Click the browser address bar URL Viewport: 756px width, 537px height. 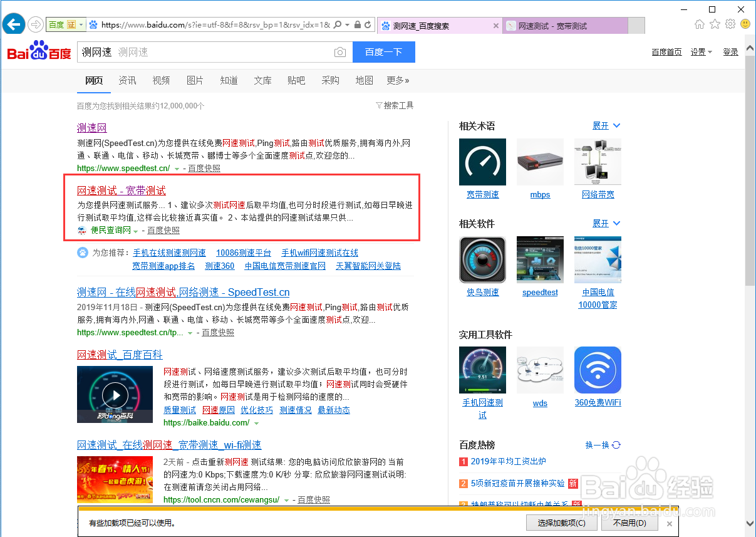coord(215,25)
